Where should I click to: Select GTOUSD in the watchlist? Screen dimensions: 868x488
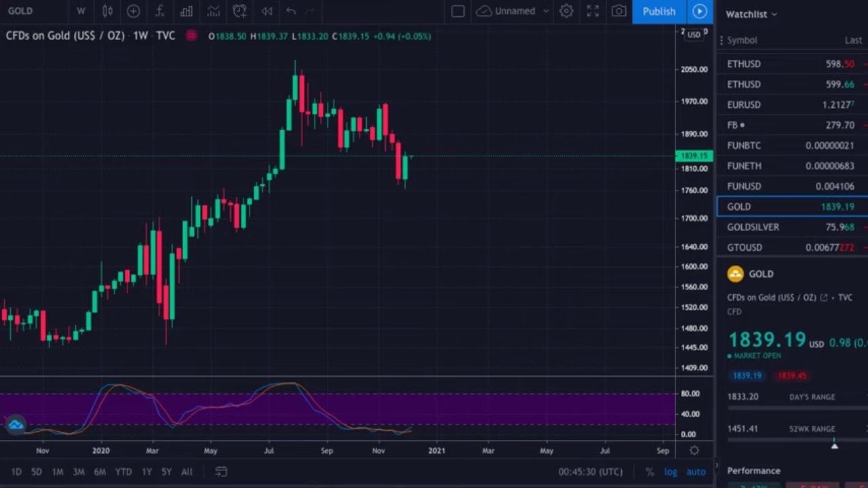(792, 247)
